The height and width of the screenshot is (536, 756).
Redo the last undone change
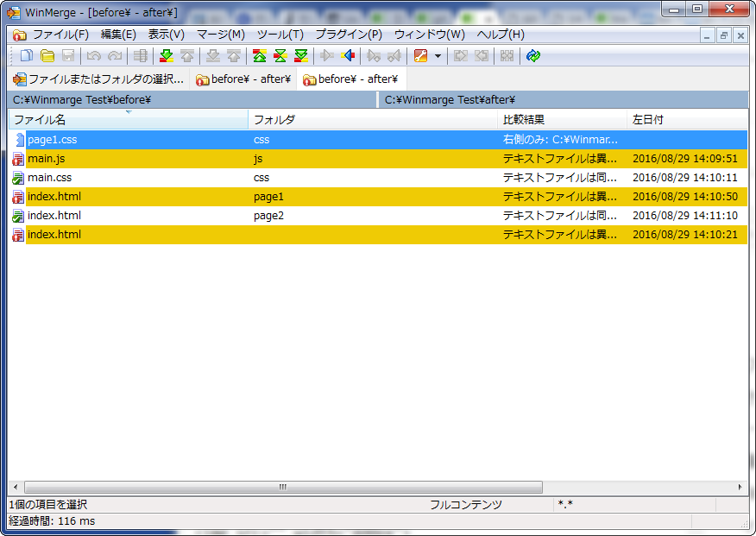(115, 55)
